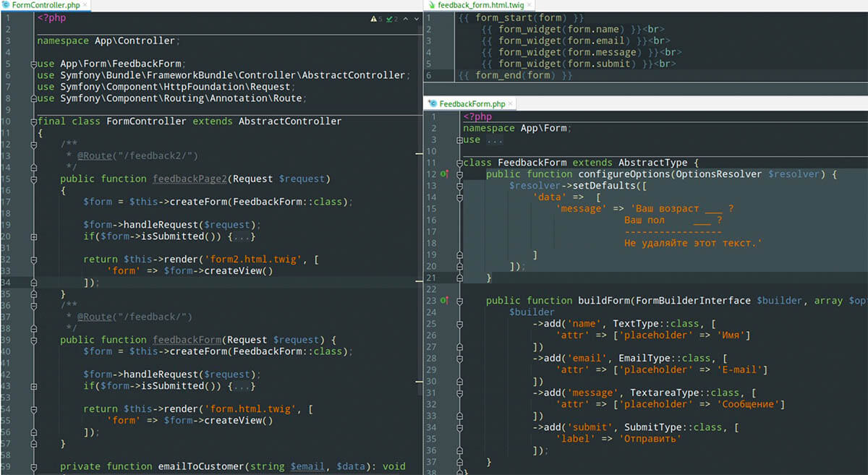
Task: Click next-problem down arrow in inspections widget
Action: [x=417, y=19]
